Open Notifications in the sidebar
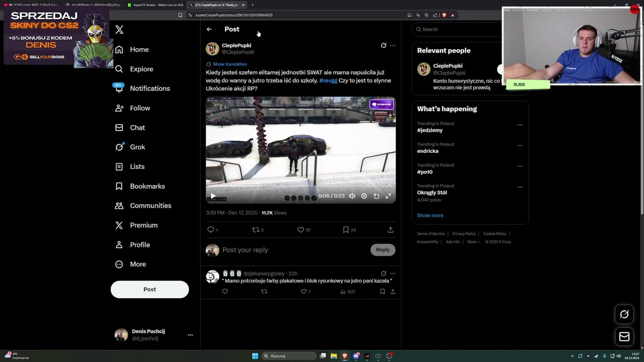 pyautogui.click(x=142, y=88)
